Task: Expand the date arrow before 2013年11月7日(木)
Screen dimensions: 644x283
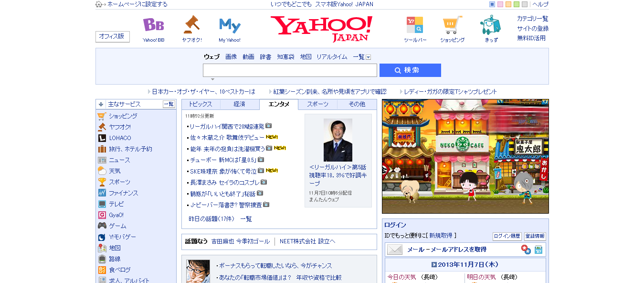Action: click(x=434, y=264)
